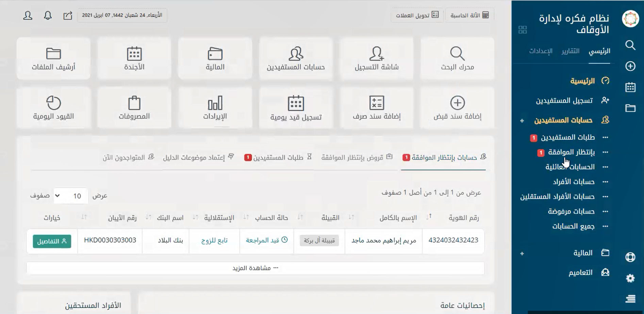Click the details button (التفاصيل) in table row
This screenshot has width=644, height=314.
(52, 241)
